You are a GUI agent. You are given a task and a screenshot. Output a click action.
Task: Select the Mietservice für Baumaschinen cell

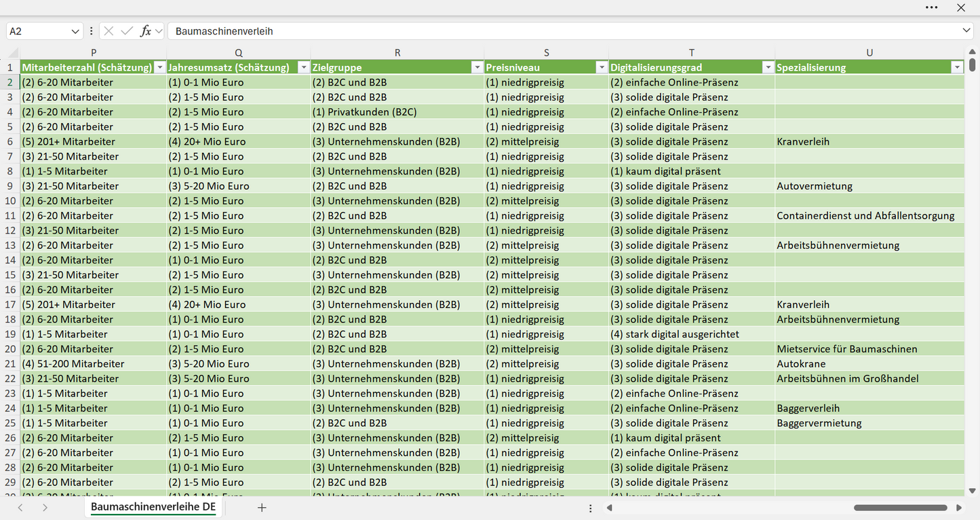point(869,349)
